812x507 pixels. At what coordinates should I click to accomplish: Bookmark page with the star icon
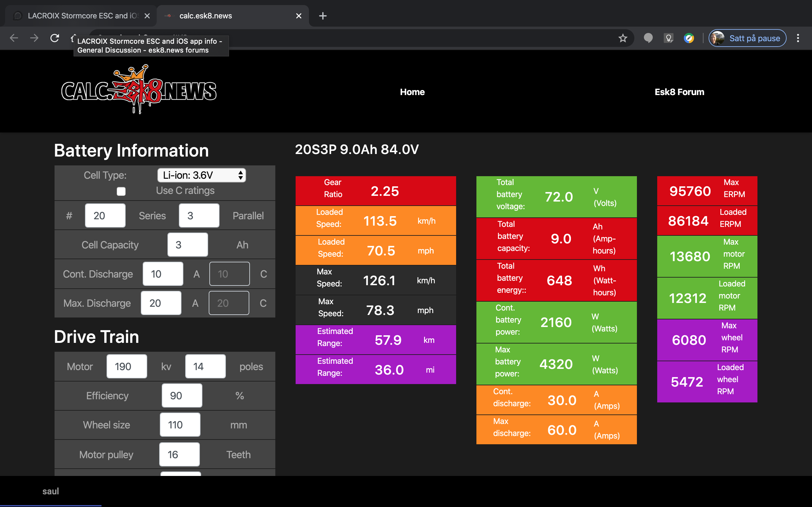(622, 38)
